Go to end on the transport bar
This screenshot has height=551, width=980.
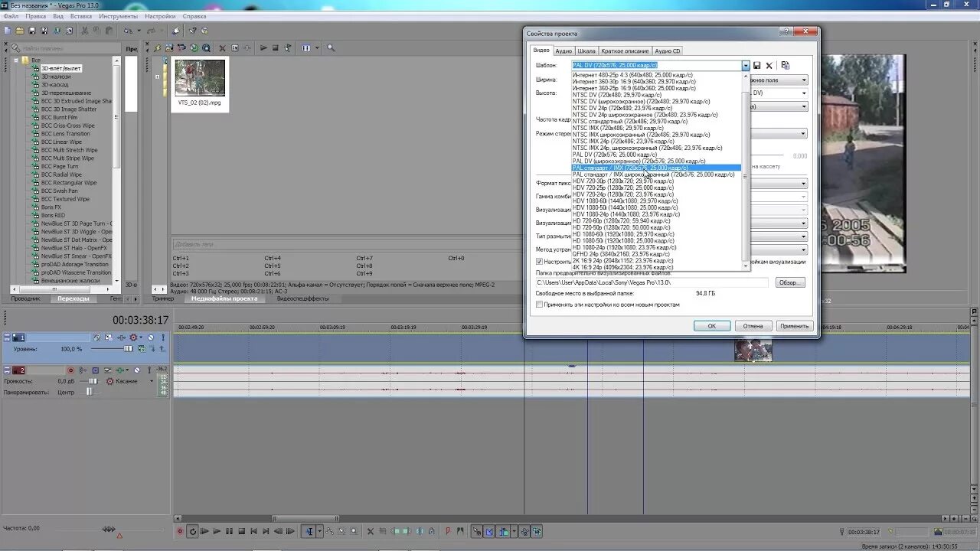tap(266, 531)
